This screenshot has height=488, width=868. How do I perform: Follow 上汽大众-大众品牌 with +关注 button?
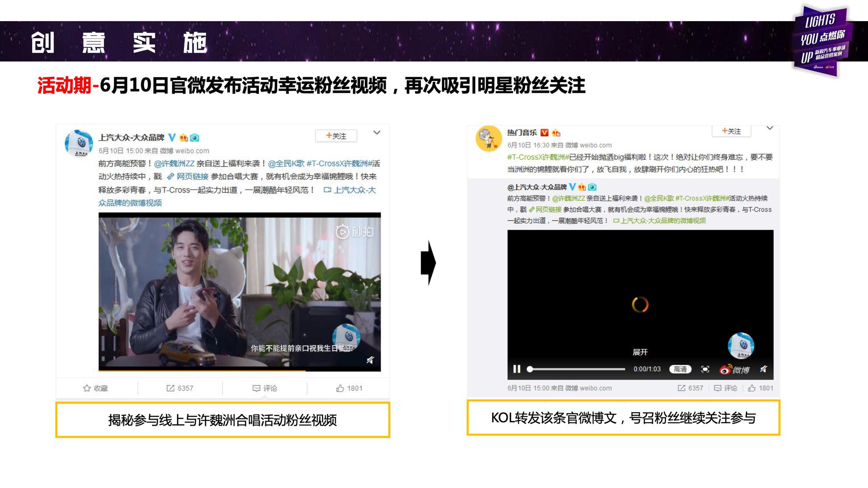336,136
